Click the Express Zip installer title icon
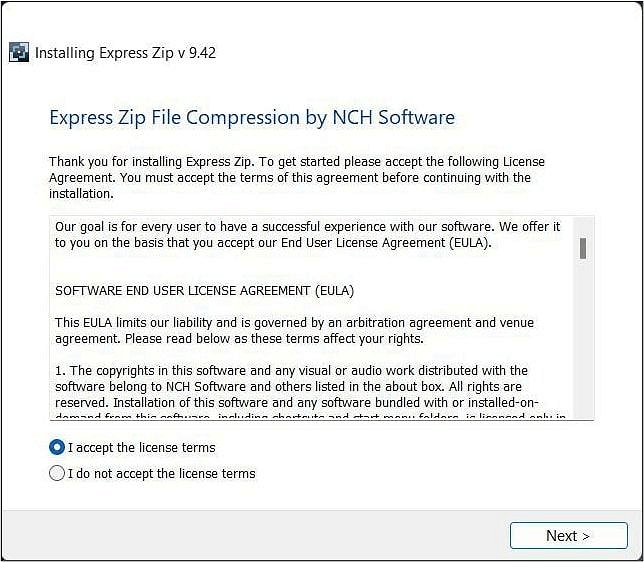 click(x=19, y=53)
